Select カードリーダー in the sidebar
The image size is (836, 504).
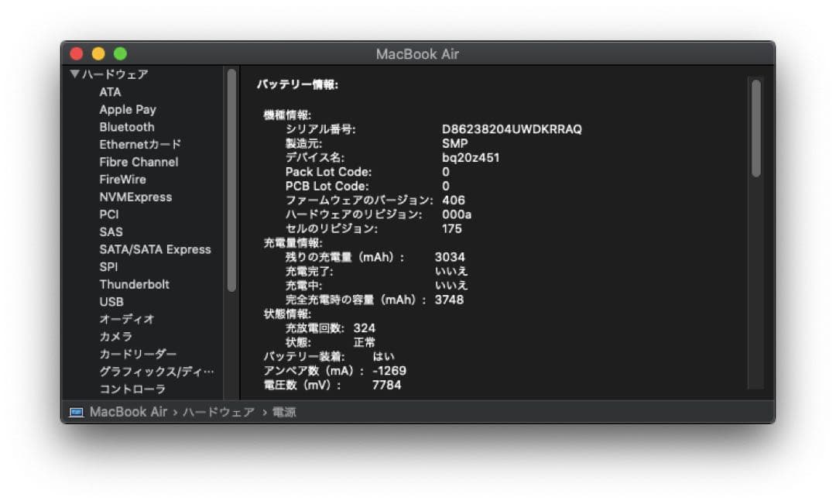138,354
